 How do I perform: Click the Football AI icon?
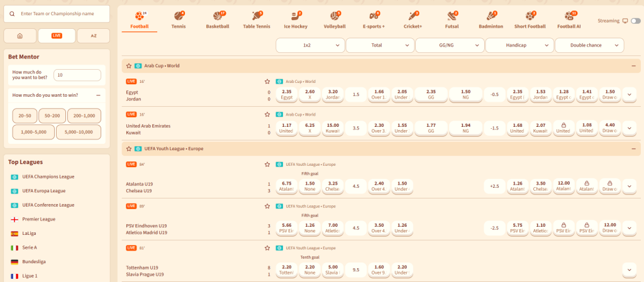pos(569,16)
